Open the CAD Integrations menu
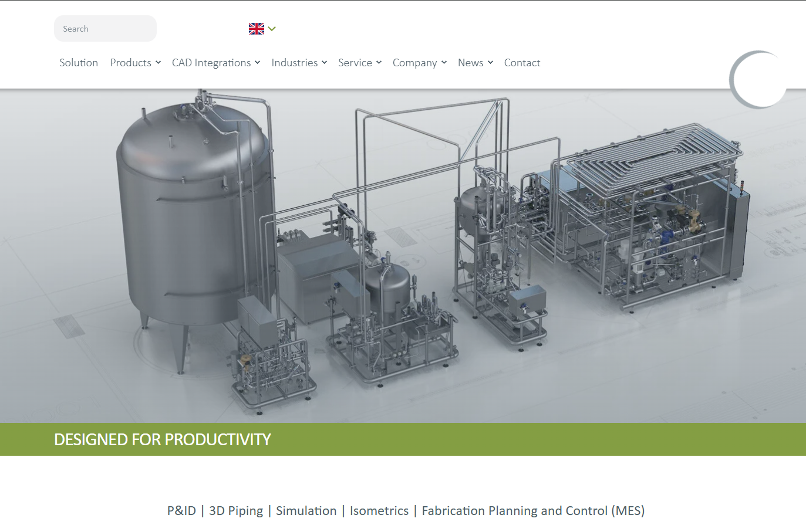This screenshot has width=806, height=532. pos(211,63)
